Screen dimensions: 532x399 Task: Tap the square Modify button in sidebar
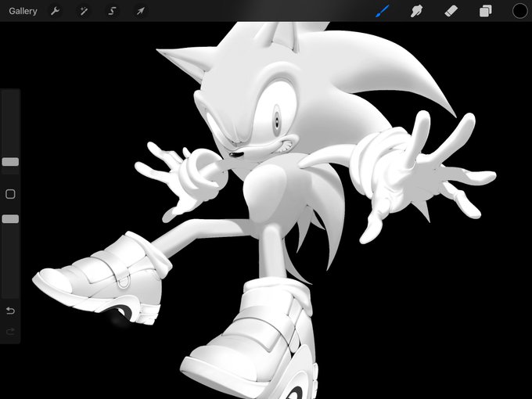point(10,194)
